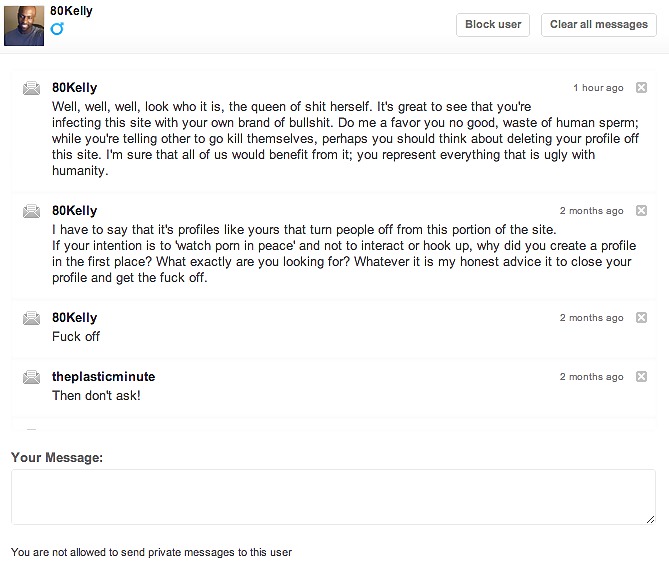This screenshot has width=669, height=578.
Task: Click the 80Kelly sender name on the second message
Action: (75, 211)
